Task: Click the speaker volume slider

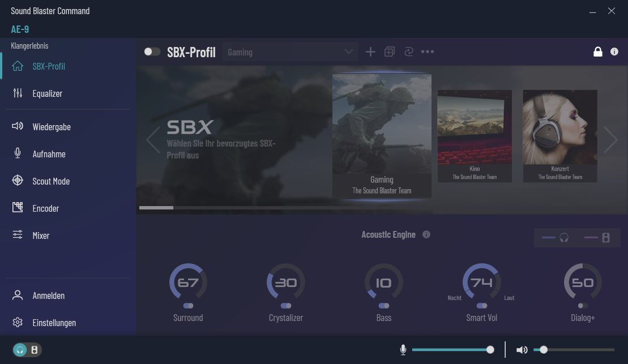Action: pyautogui.click(x=574, y=350)
